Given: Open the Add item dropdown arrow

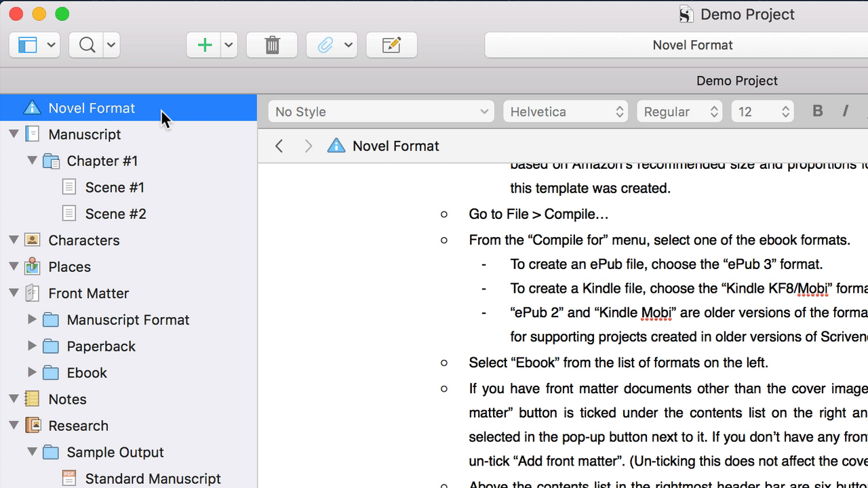Looking at the screenshot, I should tap(229, 45).
